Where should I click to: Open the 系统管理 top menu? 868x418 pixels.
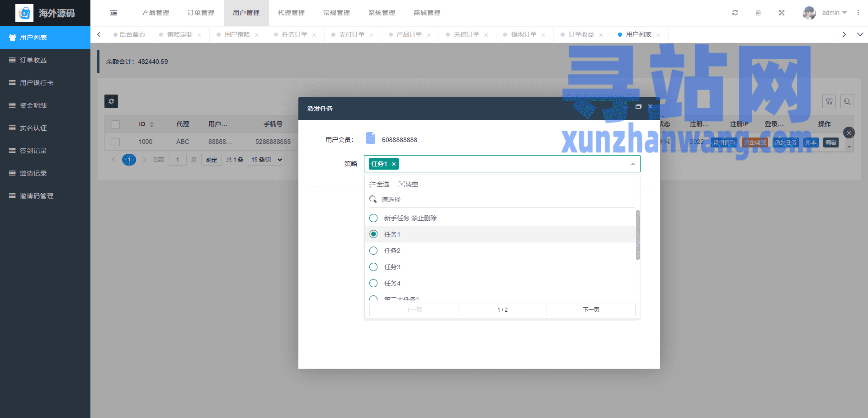click(x=382, y=13)
